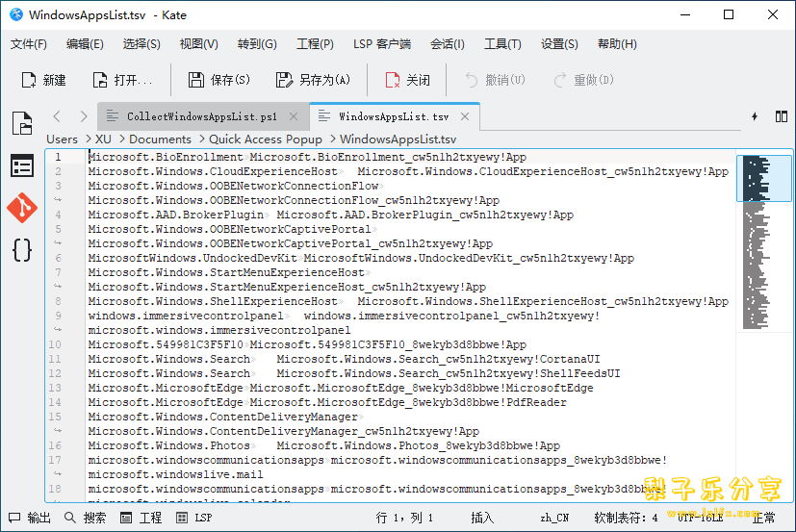Click the 撤销(U) undo button
The height and width of the screenshot is (532, 796).
pyautogui.click(x=495, y=80)
